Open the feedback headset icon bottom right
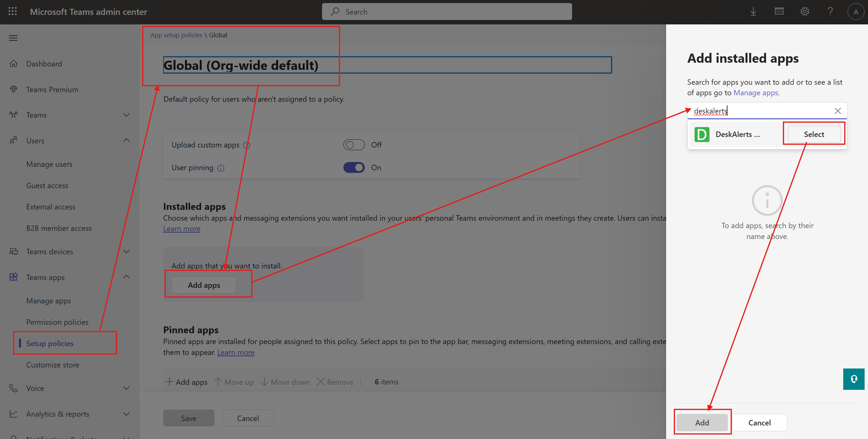The image size is (868, 439). tap(854, 379)
